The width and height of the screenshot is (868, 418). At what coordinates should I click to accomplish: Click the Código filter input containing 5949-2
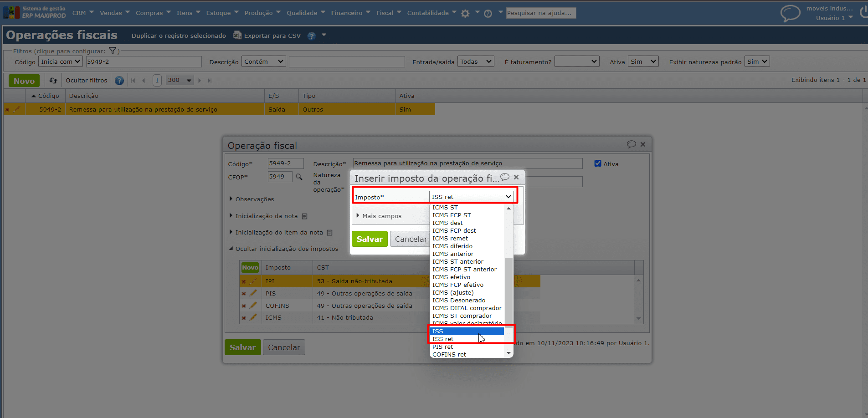click(144, 62)
